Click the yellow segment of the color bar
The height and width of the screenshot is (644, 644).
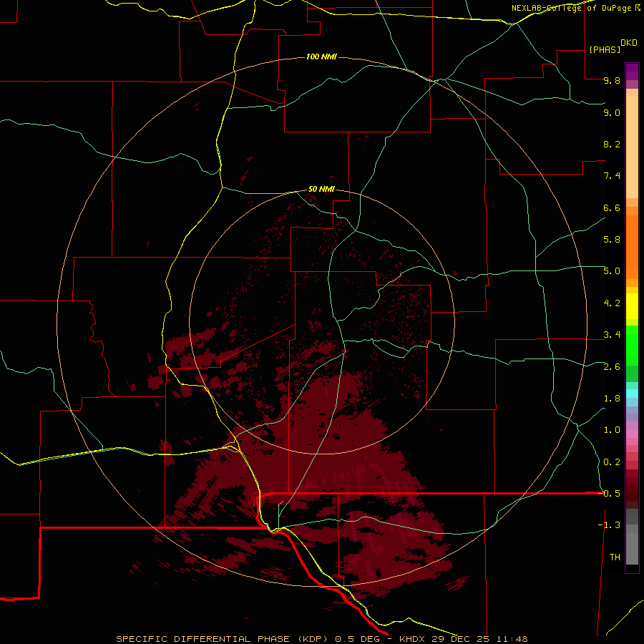point(632,306)
